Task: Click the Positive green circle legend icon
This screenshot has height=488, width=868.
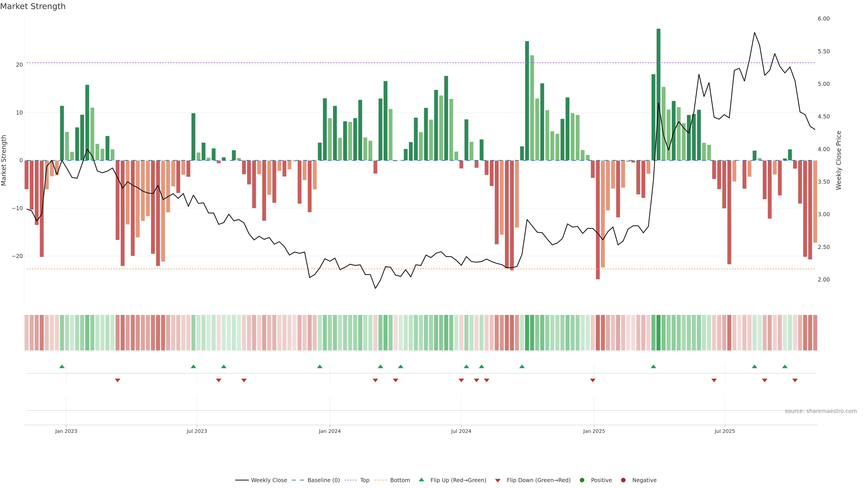Action: (x=582, y=480)
